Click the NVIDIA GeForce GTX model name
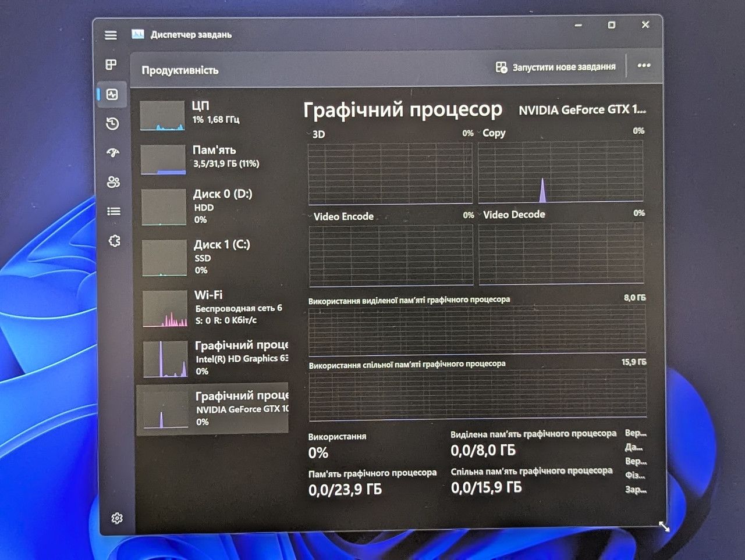 pos(582,109)
